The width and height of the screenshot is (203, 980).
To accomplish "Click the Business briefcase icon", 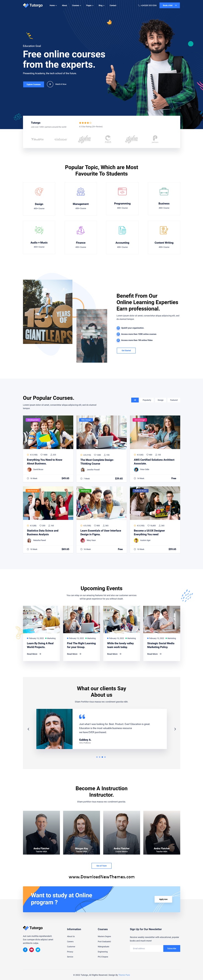I will point(164,191).
